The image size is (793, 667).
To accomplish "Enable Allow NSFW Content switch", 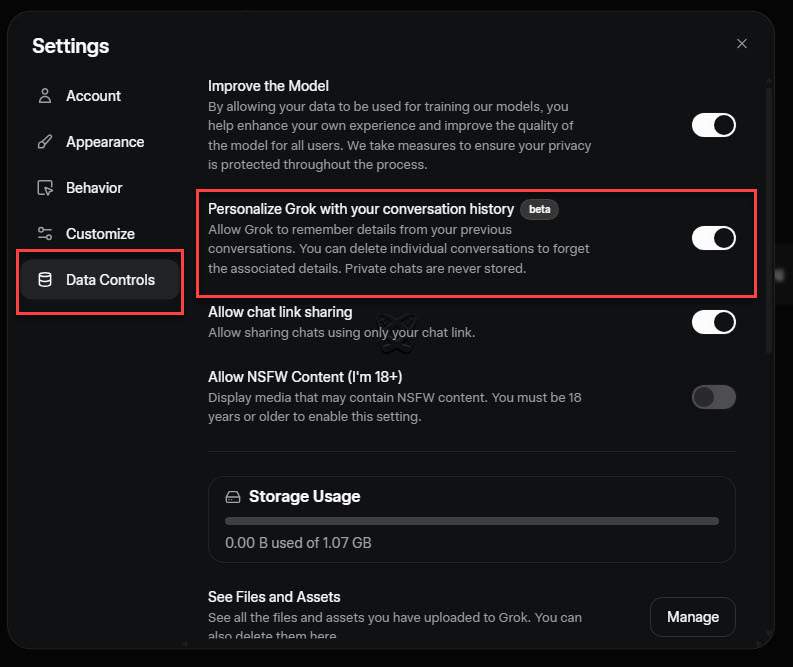I will 714,397.
